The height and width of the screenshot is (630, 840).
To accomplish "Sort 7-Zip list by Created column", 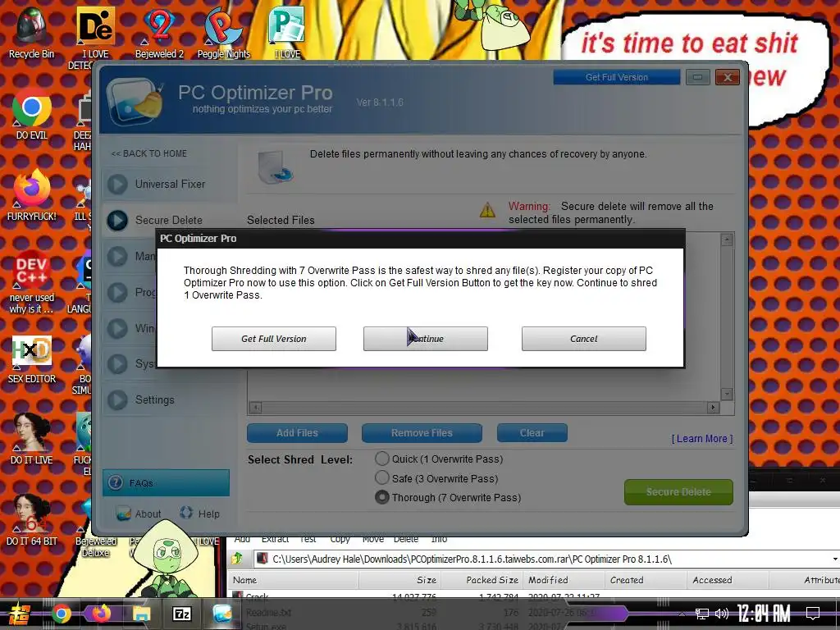I will point(646,580).
